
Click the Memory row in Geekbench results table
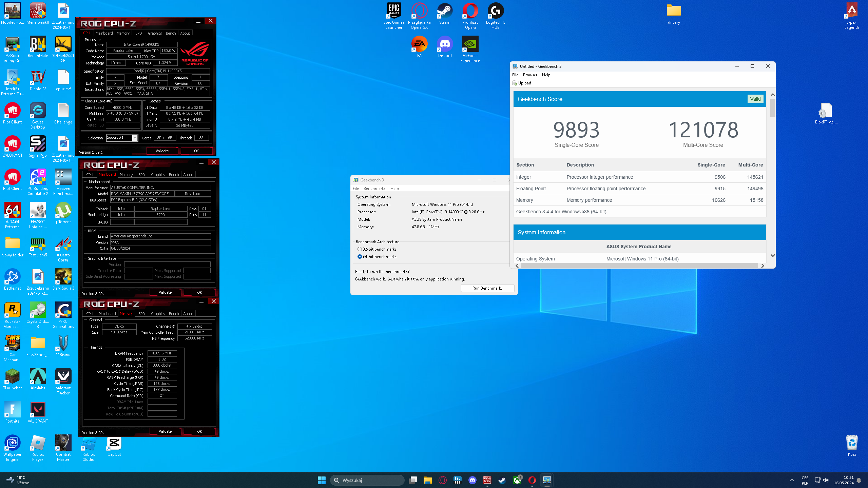639,200
